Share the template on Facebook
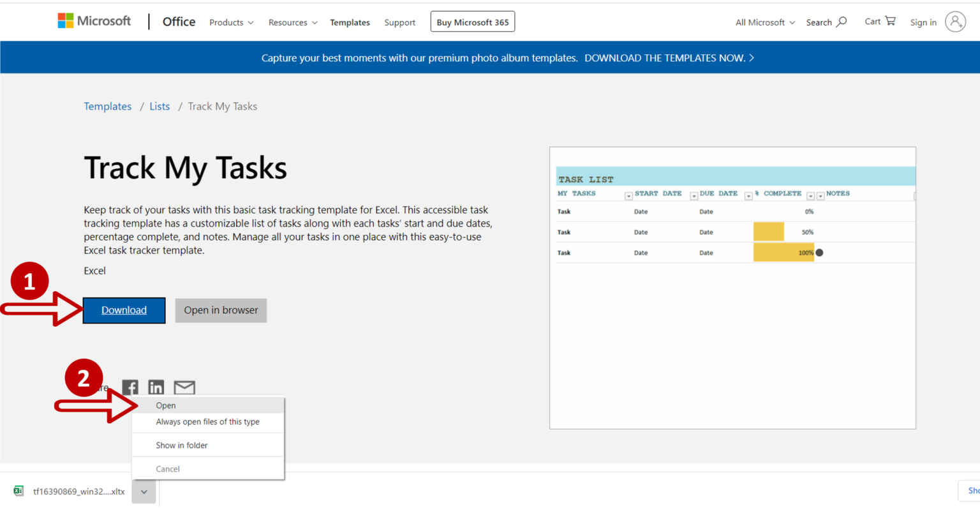 coord(130,387)
